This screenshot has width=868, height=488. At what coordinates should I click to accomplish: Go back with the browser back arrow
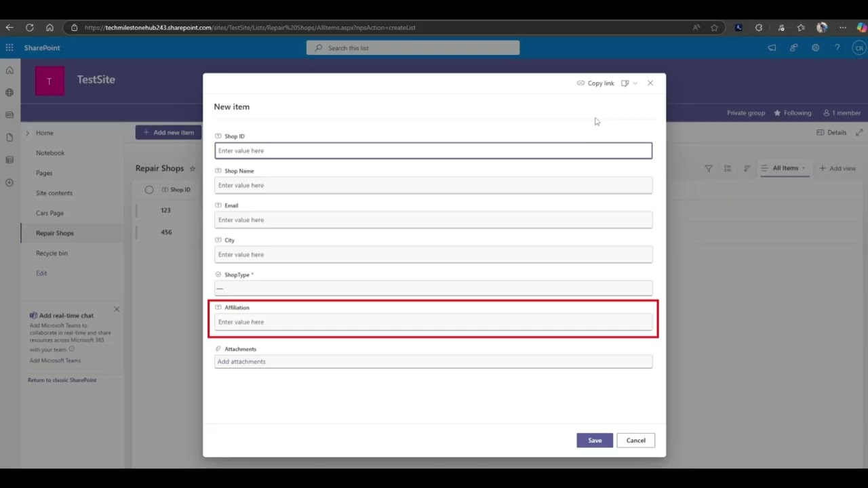(9, 28)
